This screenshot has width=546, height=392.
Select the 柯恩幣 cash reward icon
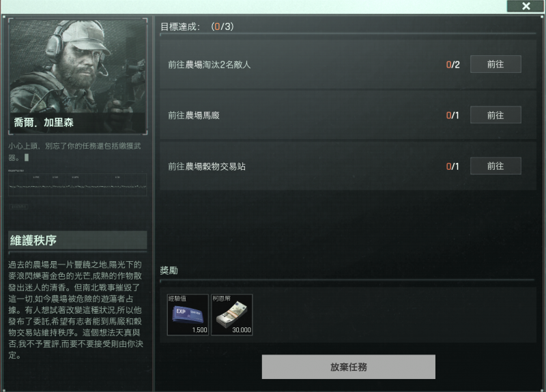click(x=232, y=315)
